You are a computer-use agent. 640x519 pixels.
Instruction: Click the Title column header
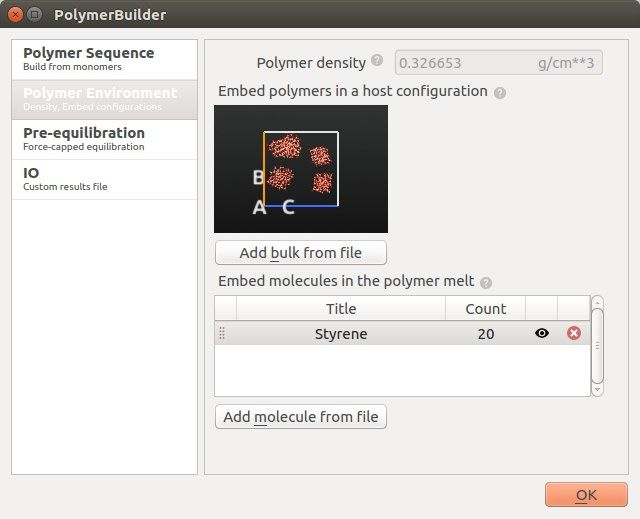340,308
